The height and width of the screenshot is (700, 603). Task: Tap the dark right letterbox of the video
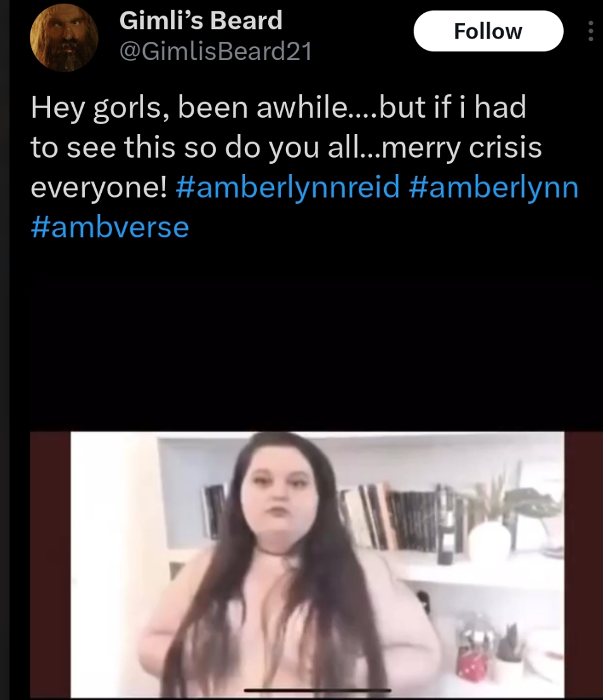tap(583, 565)
